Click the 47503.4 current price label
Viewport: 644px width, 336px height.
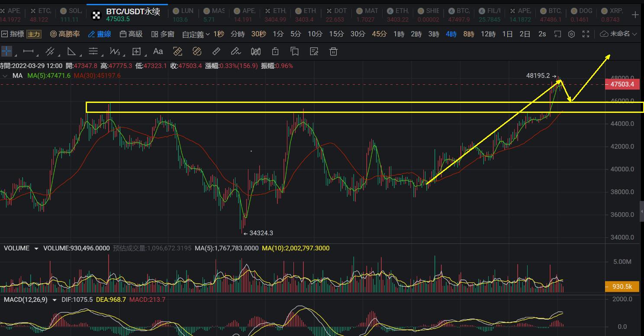[x=622, y=84]
